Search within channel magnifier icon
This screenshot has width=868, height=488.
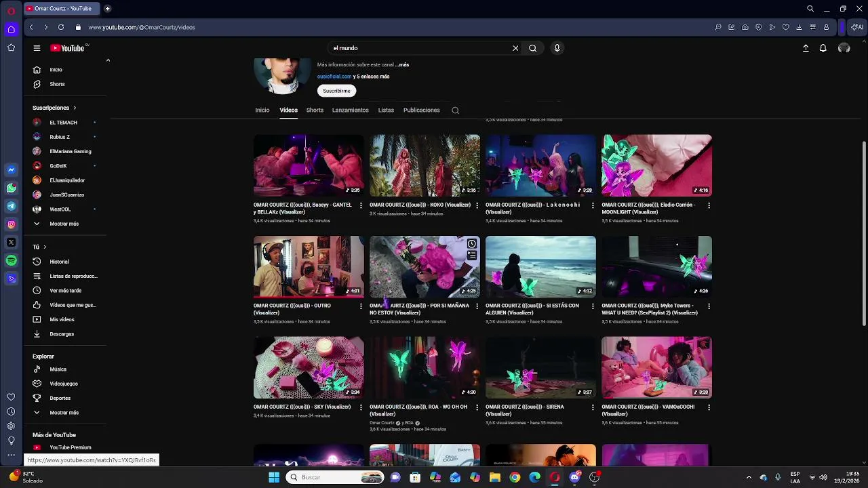455,110
